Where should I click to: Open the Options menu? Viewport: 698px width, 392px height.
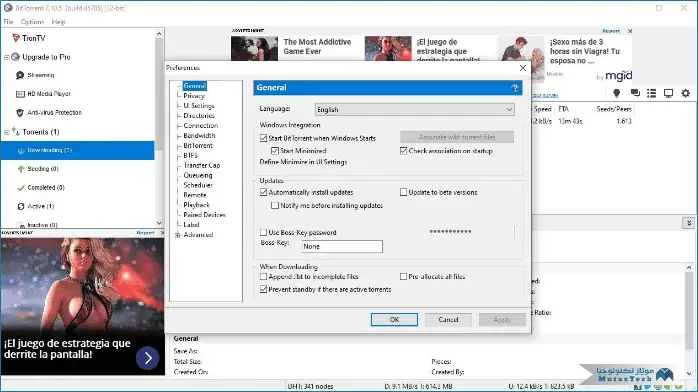32,21
